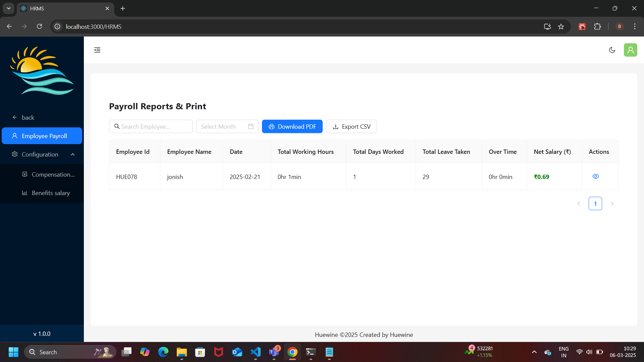The width and height of the screenshot is (644, 362).
Task: Click the Employee Id column header
Action: pos(135,152)
